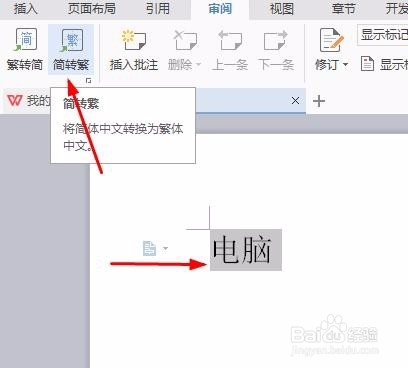Go to next comment 下一条
Viewport: 408px width, 368px height.
click(276, 40)
